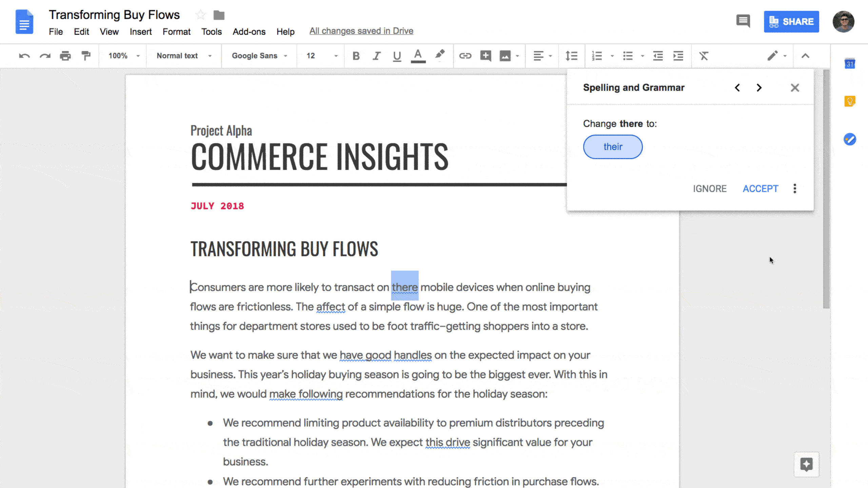
Task: Accept the spelling suggestion 'their'
Action: pyautogui.click(x=761, y=188)
